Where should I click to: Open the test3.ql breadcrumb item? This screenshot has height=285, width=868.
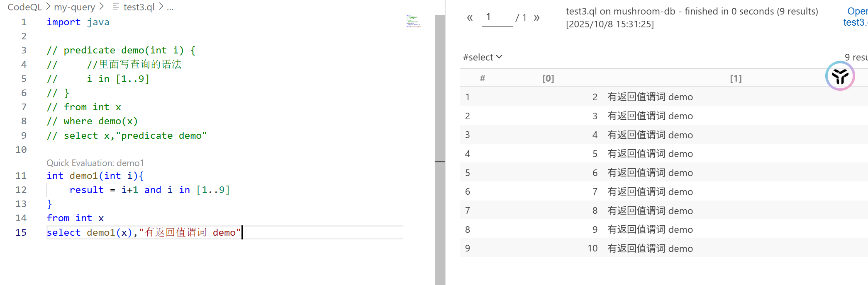pyautogui.click(x=139, y=7)
